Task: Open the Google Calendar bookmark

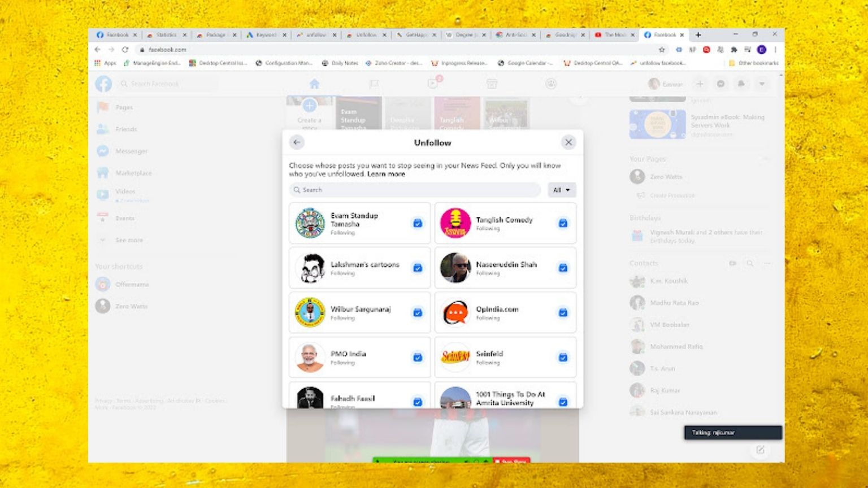Action: tap(525, 63)
